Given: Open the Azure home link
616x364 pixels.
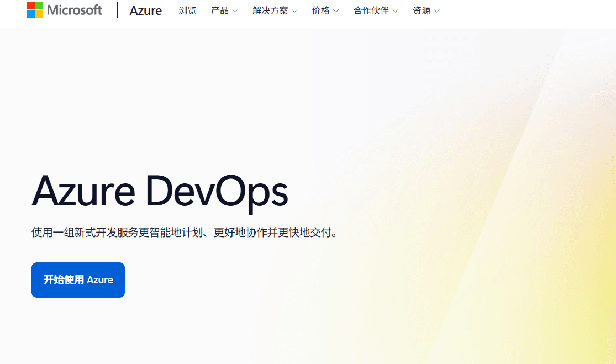Looking at the screenshot, I should click(145, 10).
